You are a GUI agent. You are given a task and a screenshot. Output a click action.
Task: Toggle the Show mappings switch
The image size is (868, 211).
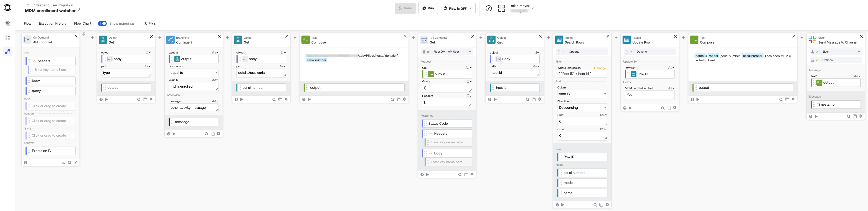[x=102, y=23]
